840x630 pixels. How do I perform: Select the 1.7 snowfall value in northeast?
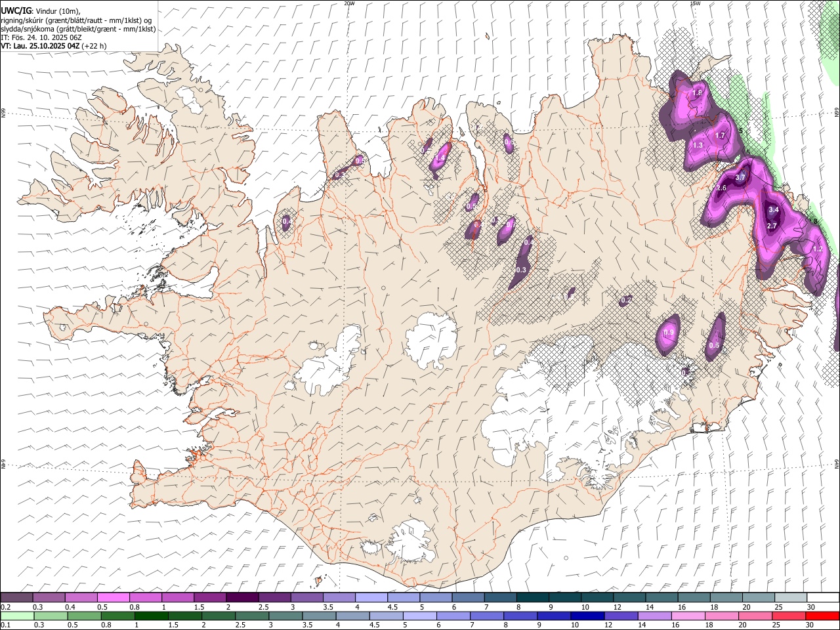click(720, 136)
